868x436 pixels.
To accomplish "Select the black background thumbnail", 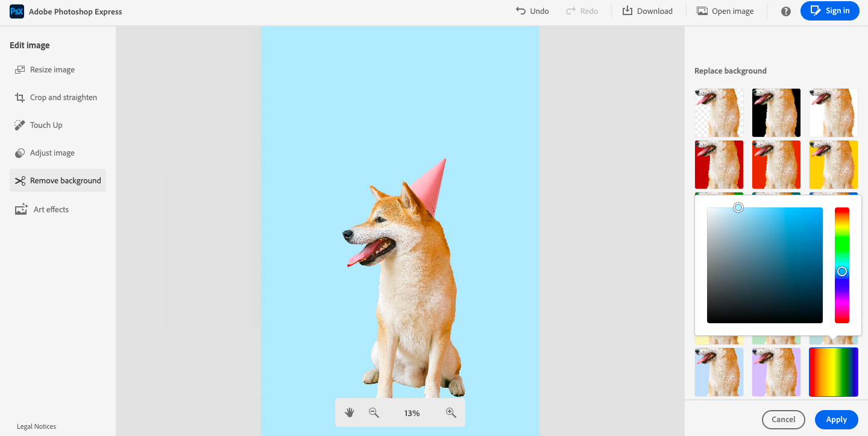I will [776, 113].
